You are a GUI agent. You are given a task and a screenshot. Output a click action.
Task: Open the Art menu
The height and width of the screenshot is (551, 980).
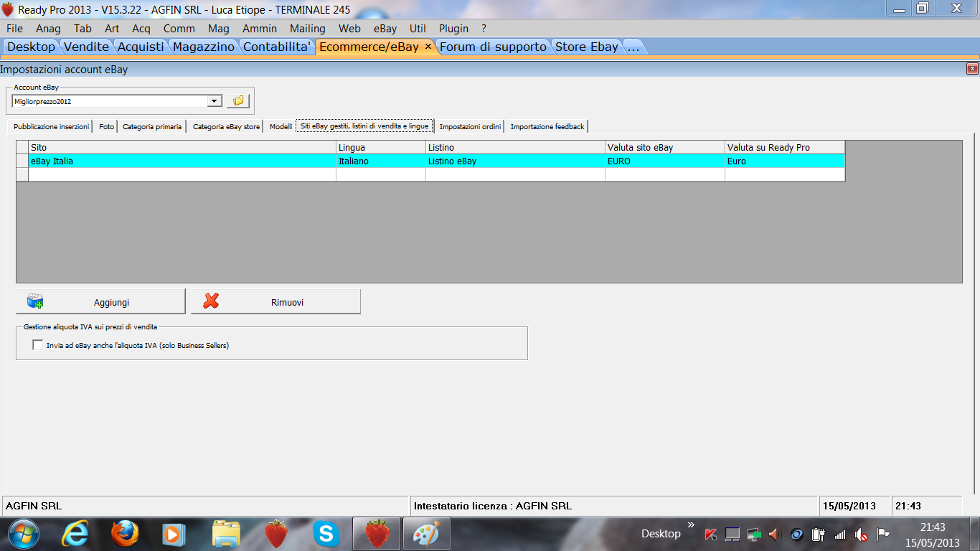tap(112, 29)
